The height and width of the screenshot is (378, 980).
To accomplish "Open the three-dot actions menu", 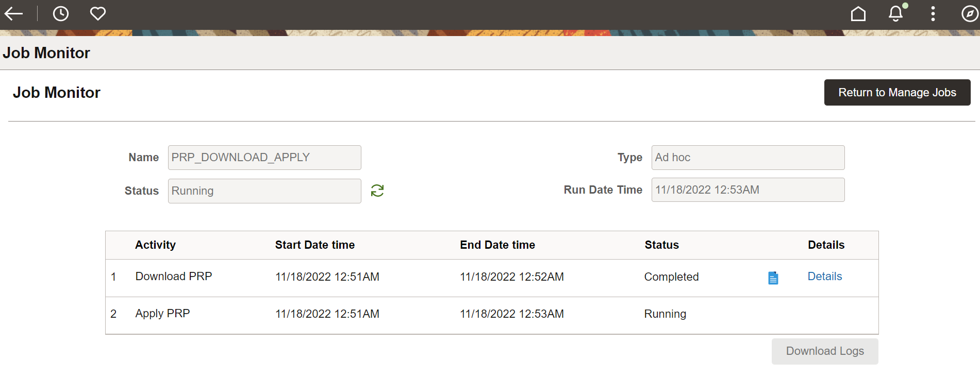I will pyautogui.click(x=933, y=14).
